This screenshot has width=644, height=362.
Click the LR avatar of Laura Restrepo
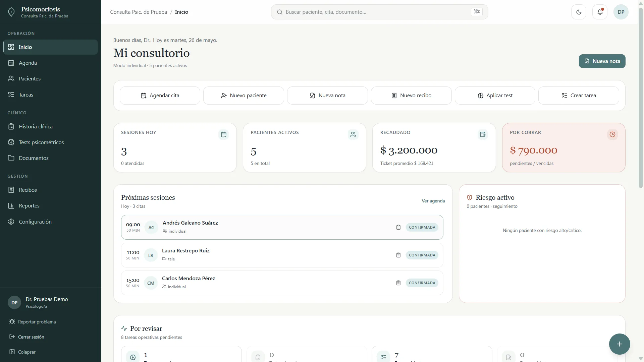click(151, 255)
